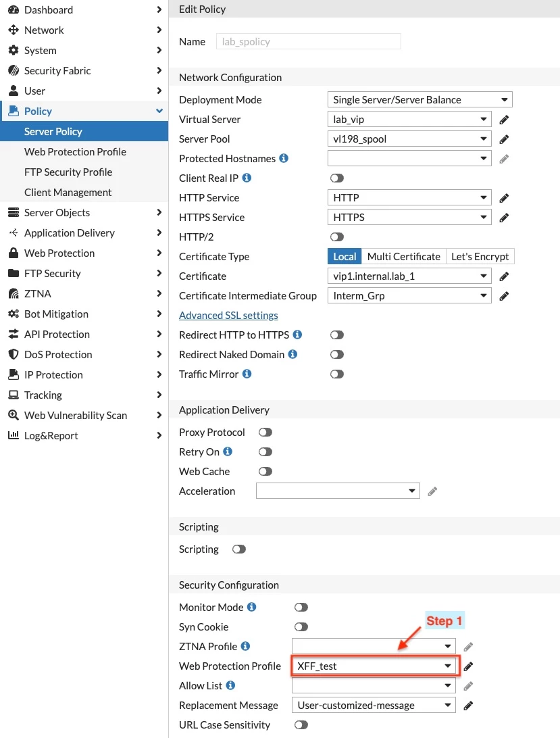Enable the Client Real IP toggle
This screenshot has width=560, height=738.
[337, 178]
